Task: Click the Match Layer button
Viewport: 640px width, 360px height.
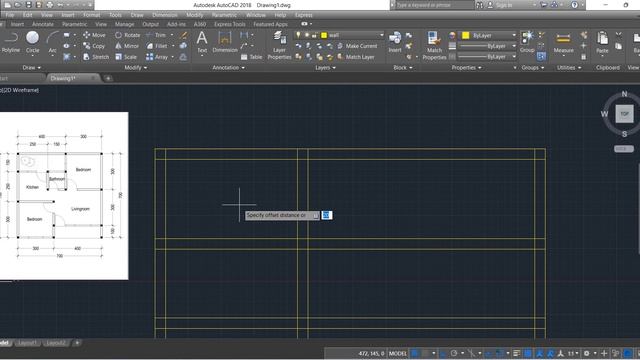Action: (x=355, y=57)
